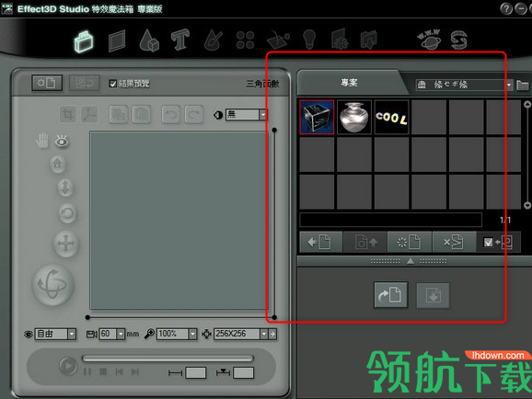
Task: Click the save-to-library page up button
Action: click(365, 242)
